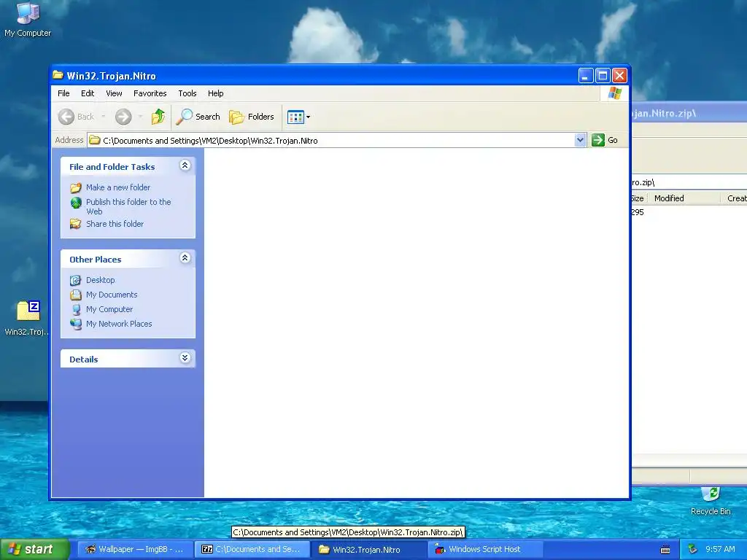Switch to Win32.Trojan.Nitro taskbar button
This screenshot has width=747, height=560.
369,550
